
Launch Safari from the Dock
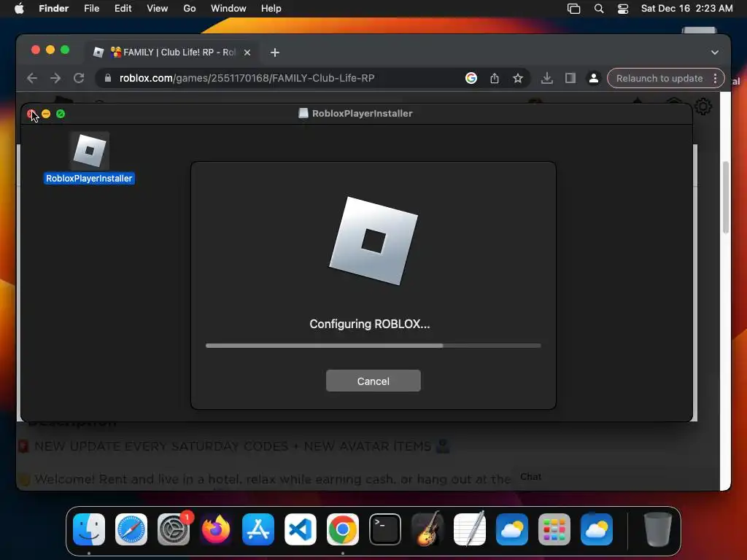[131, 529]
